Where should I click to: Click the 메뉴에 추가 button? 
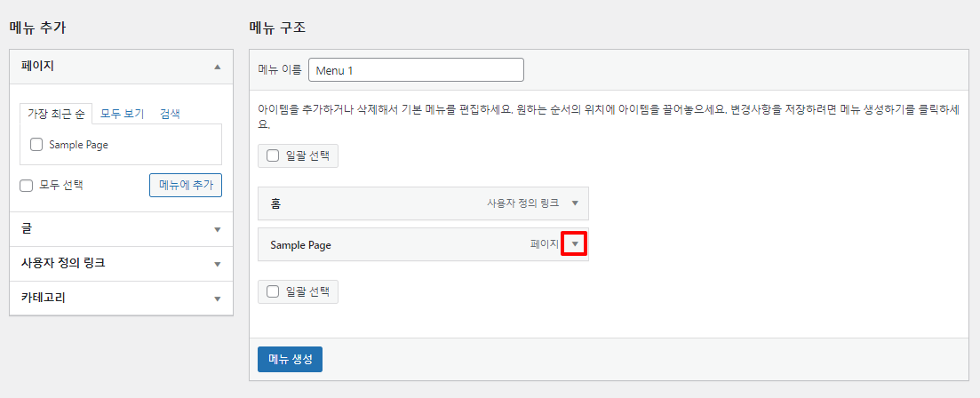tap(186, 185)
